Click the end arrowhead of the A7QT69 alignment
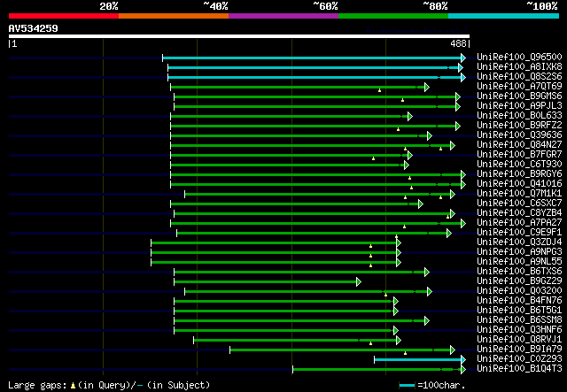Image resolution: width=567 pixels, height=392 pixels. click(427, 87)
